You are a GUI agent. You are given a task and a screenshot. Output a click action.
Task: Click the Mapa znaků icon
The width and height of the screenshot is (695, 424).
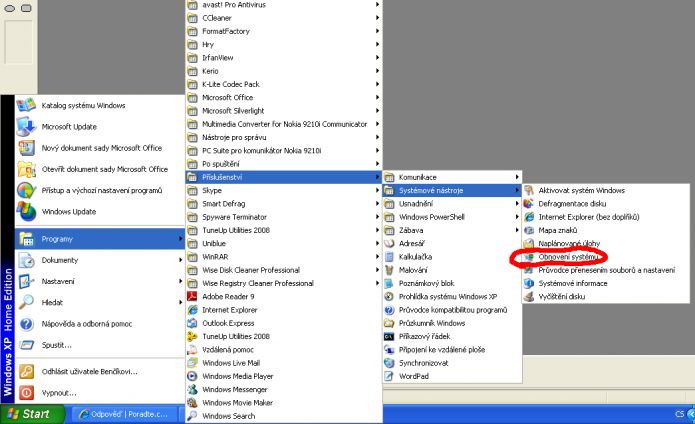pos(528,230)
